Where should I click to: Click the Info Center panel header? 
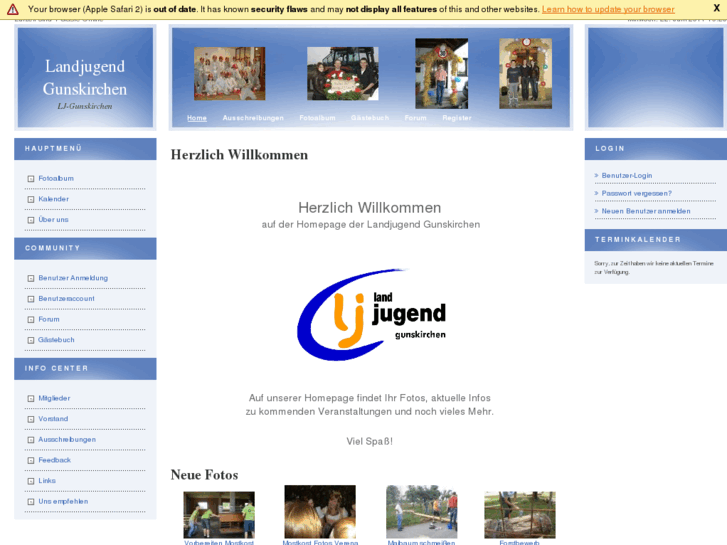[x=85, y=369]
